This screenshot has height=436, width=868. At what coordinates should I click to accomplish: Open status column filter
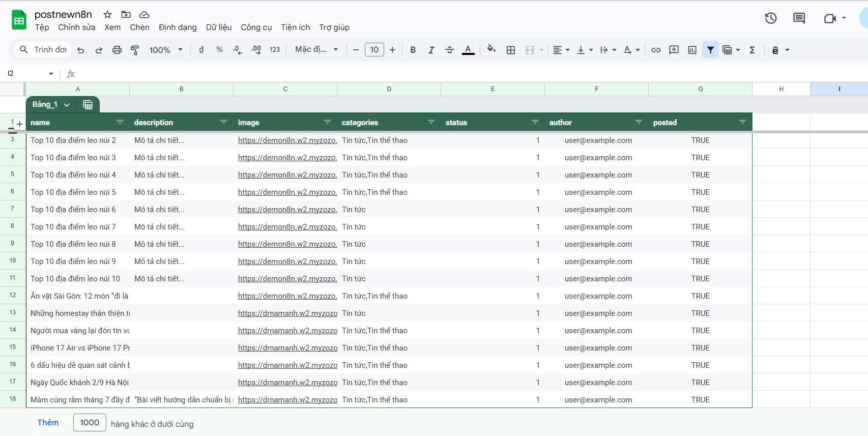pyautogui.click(x=535, y=122)
